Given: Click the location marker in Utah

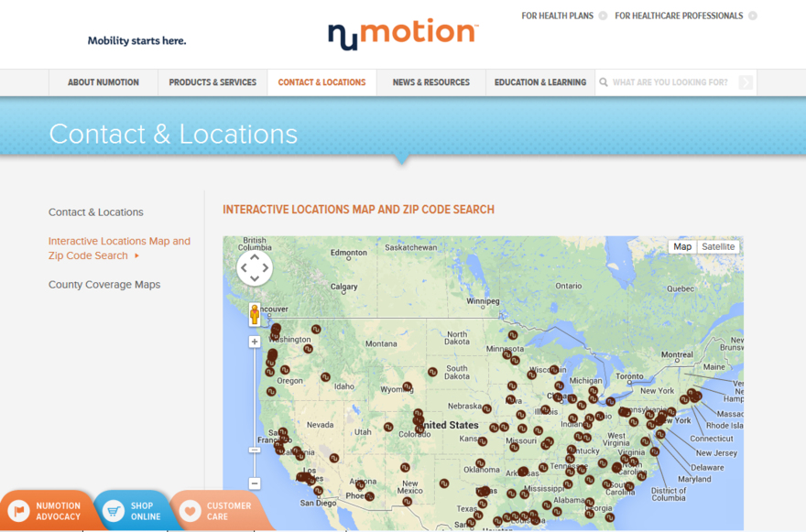Looking at the screenshot, I should tap(388, 427).
